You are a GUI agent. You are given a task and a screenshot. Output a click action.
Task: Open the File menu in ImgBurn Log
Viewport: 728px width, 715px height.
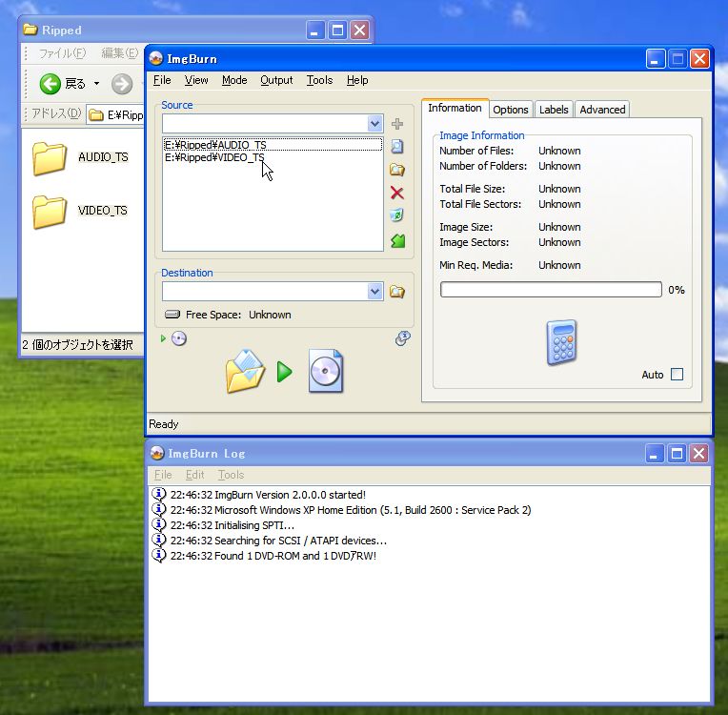click(163, 475)
